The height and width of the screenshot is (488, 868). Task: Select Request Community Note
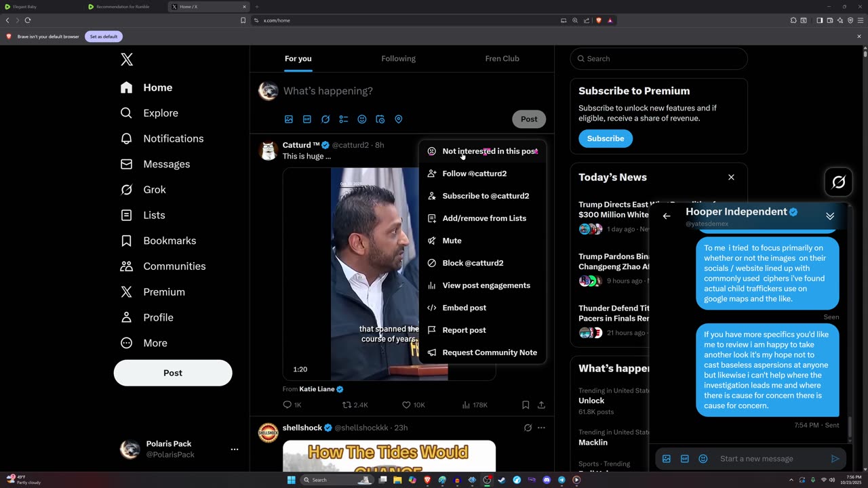[x=482, y=352]
